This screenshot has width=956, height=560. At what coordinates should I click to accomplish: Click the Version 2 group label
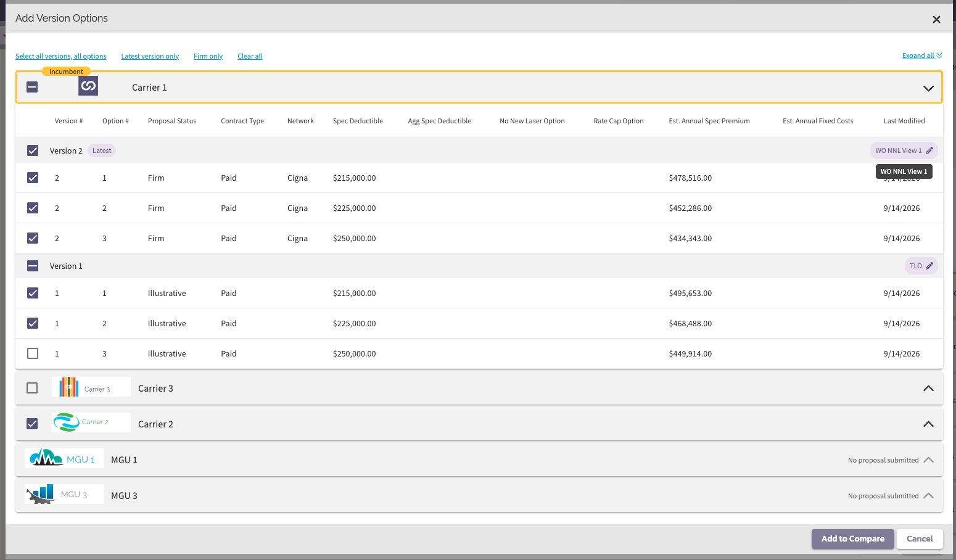[x=66, y=150]
